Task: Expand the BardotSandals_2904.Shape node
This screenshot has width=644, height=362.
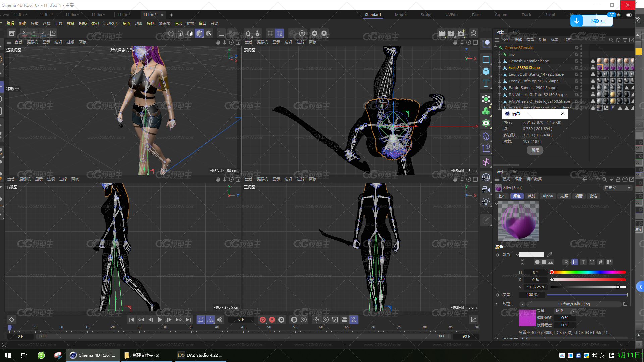Action: 499,88
